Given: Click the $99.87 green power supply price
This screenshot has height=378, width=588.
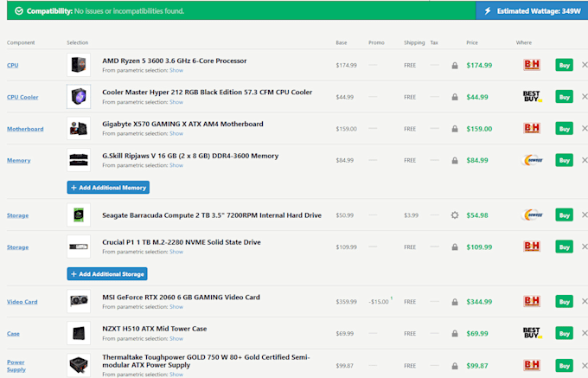Looking at the screenshot, I should coord(477,366).
